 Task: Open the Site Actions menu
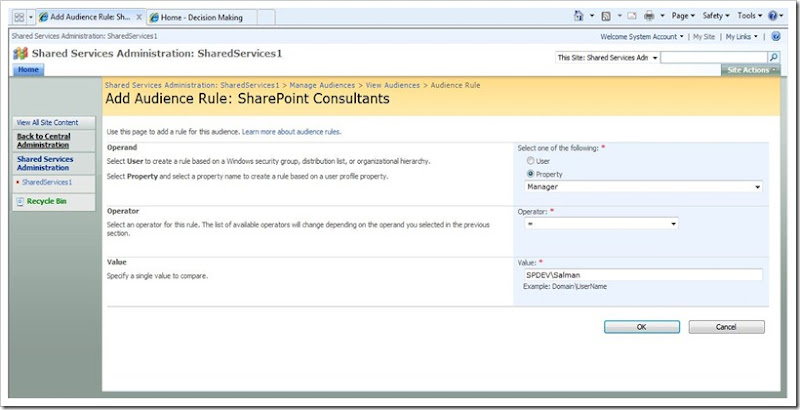(751, 70)
